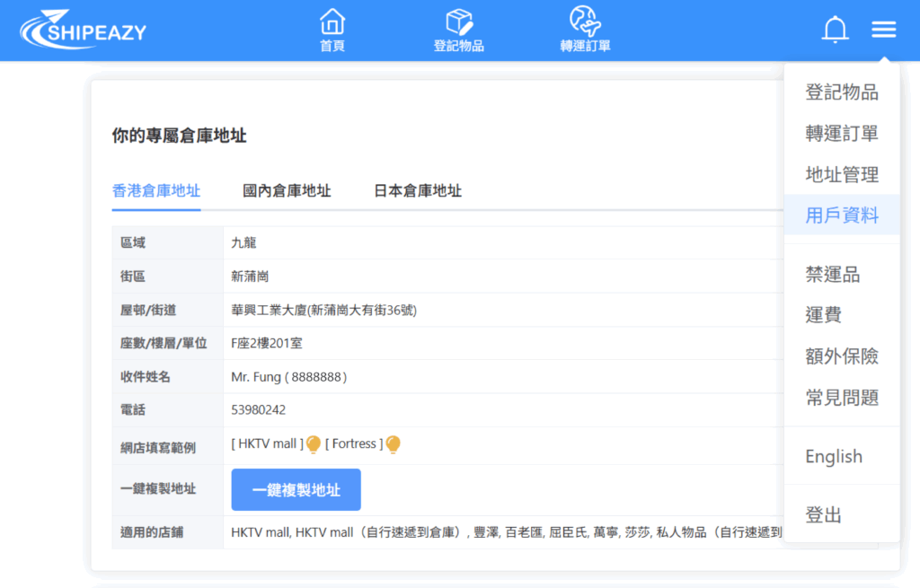Collapse the hamburger menu
This screenshot has width=920, height=588.
click(883, 30)
